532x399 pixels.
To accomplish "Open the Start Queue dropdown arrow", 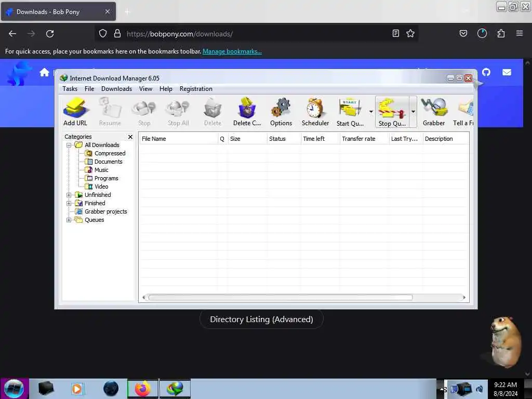I will pyautogui.click(x=371, y=111).
